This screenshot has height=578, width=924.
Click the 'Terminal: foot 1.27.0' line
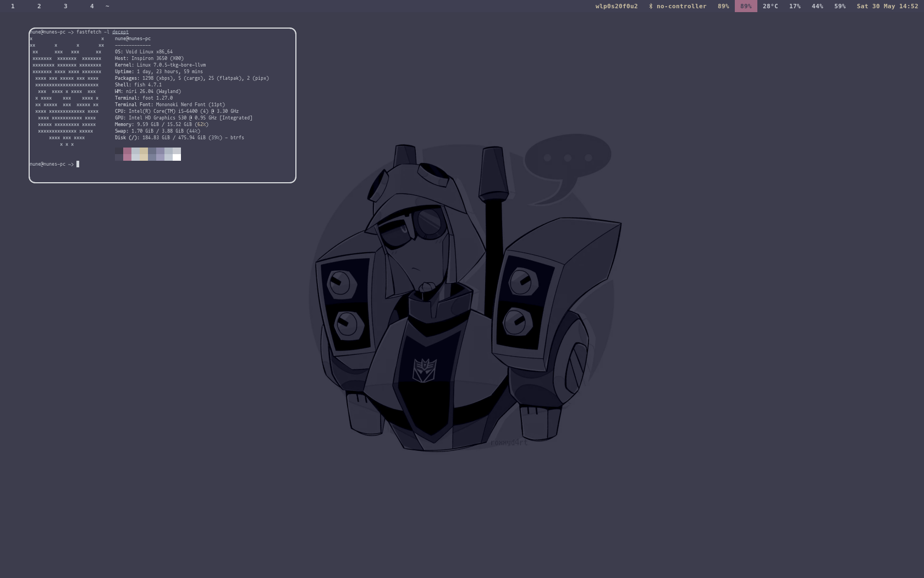[144, 98]
